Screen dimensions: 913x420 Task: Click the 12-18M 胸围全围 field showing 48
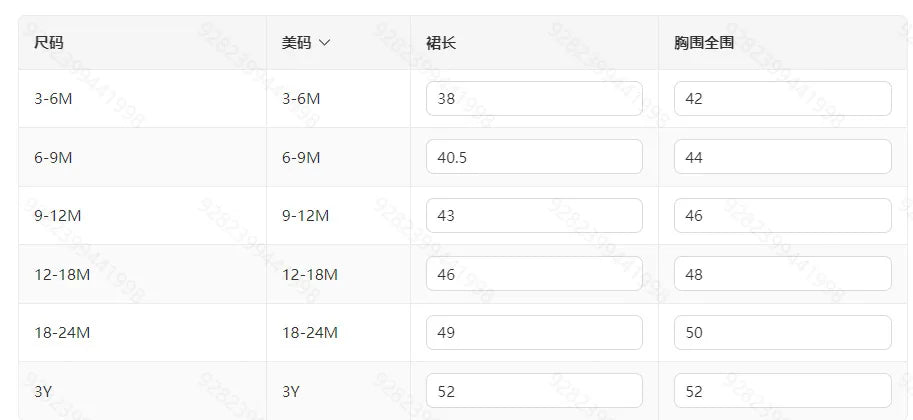click(782, 274)
